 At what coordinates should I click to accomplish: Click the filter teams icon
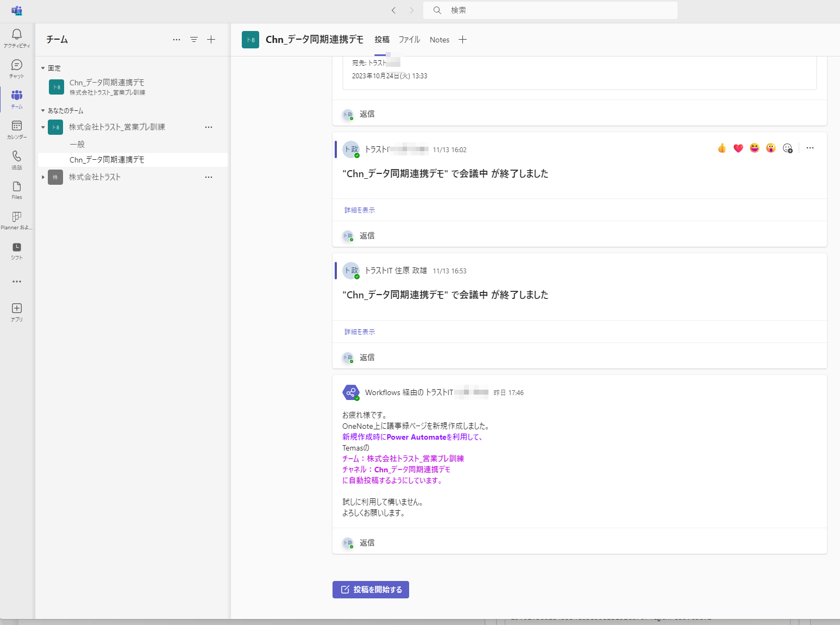click(194, 40)
